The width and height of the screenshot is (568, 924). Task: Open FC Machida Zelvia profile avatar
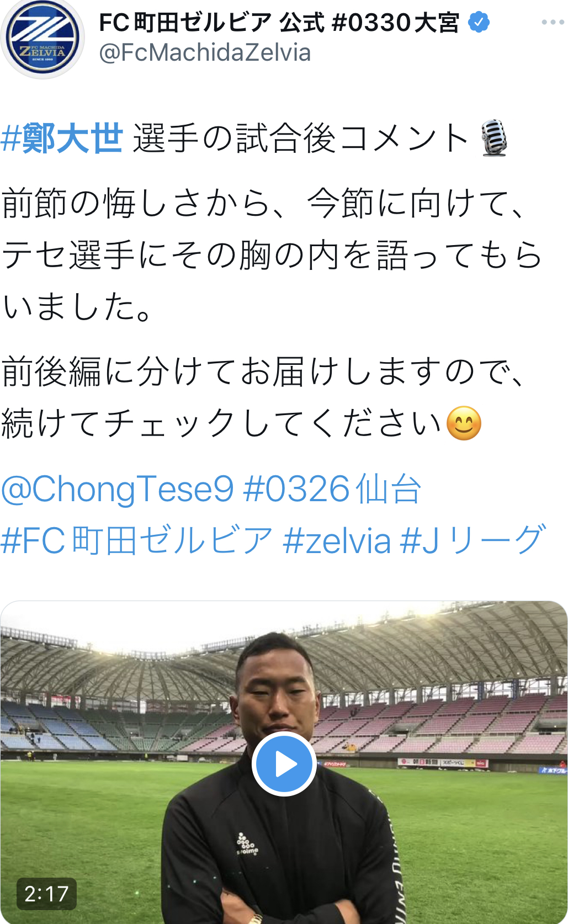point(43,38)
